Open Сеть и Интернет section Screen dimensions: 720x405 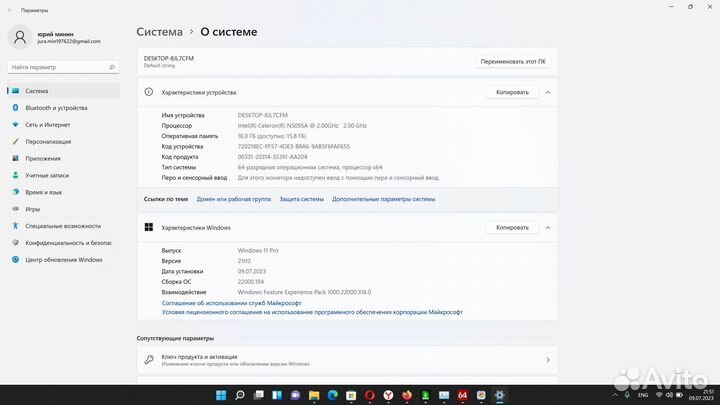click(x=48, y=124)
